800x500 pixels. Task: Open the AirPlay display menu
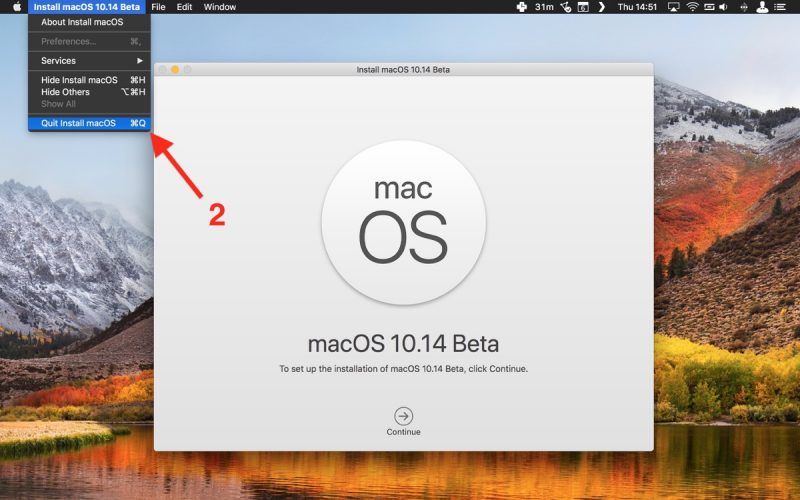coord(673,7)
